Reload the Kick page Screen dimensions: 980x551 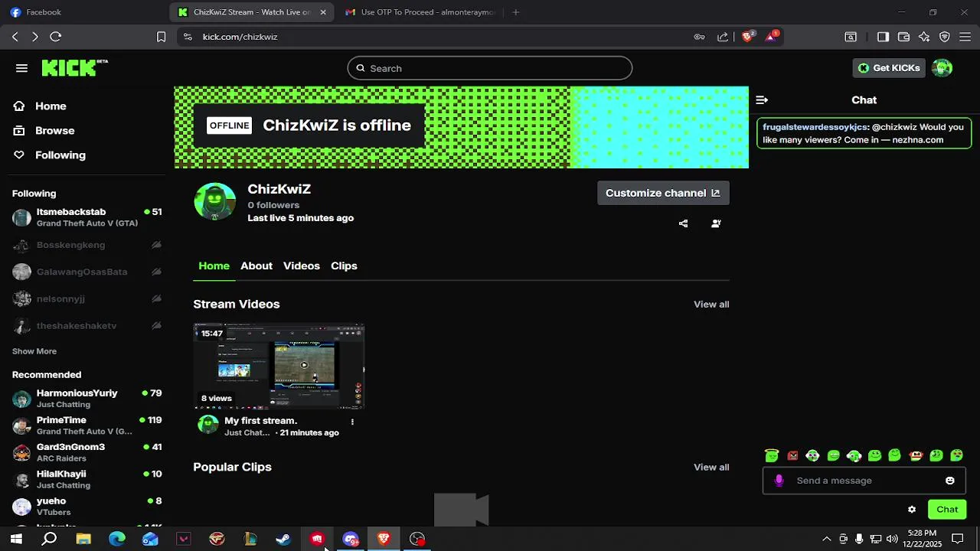point(55,37)
